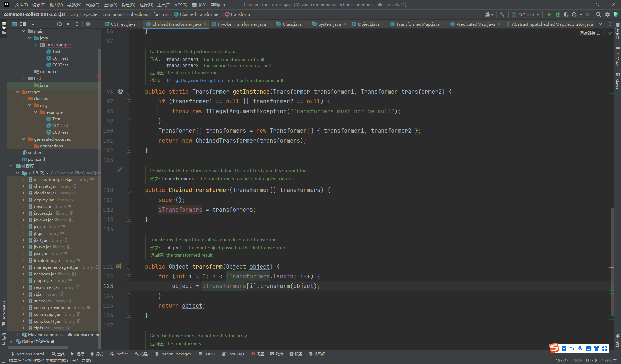621x364 pixels.
Task: Select opened file crosshair icon in project panel
Action: 59,24
